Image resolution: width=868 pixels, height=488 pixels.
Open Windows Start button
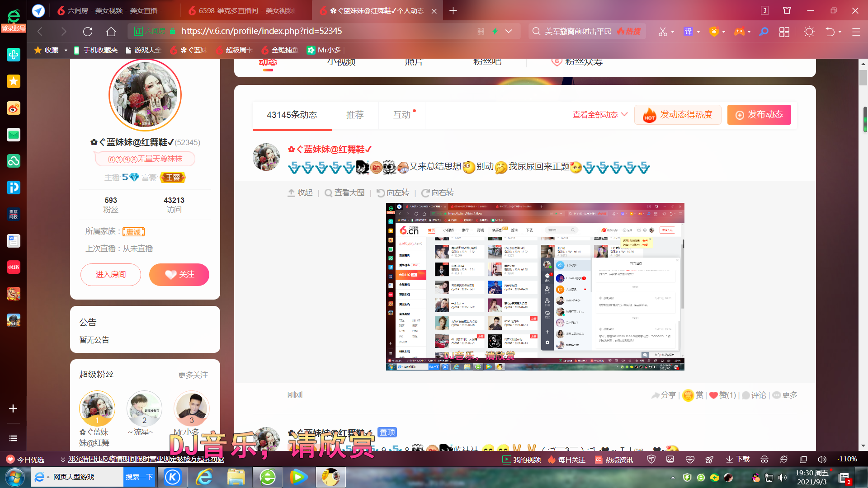tap(14, 477)
